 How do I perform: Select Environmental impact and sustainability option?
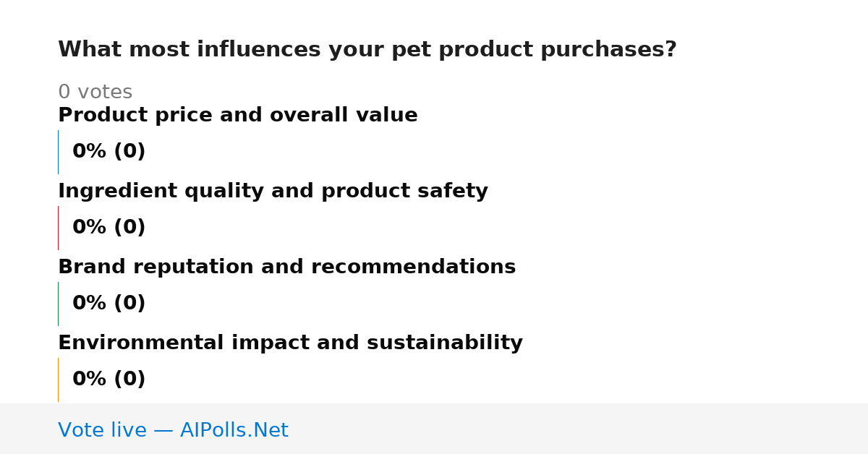[290, 343]
